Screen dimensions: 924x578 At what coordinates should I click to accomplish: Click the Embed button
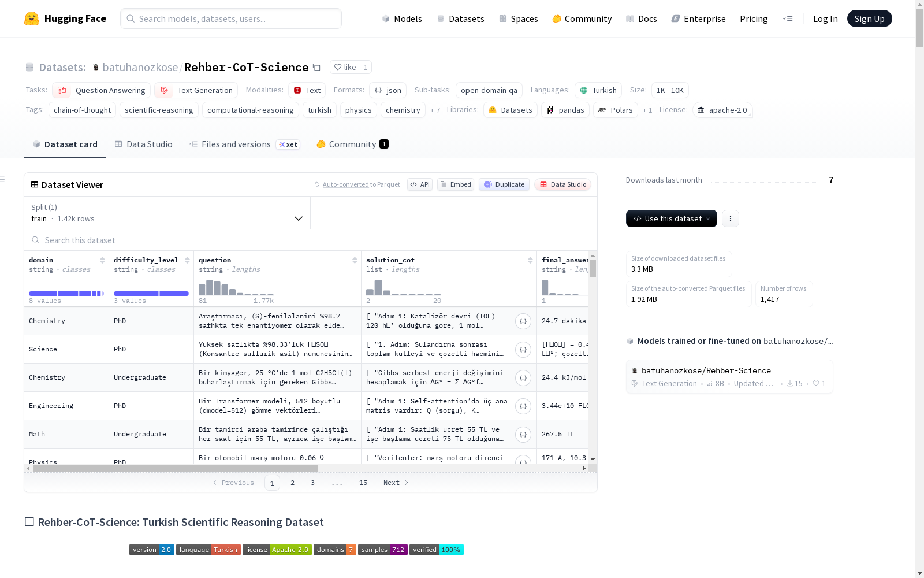click(x=456, y=184)
